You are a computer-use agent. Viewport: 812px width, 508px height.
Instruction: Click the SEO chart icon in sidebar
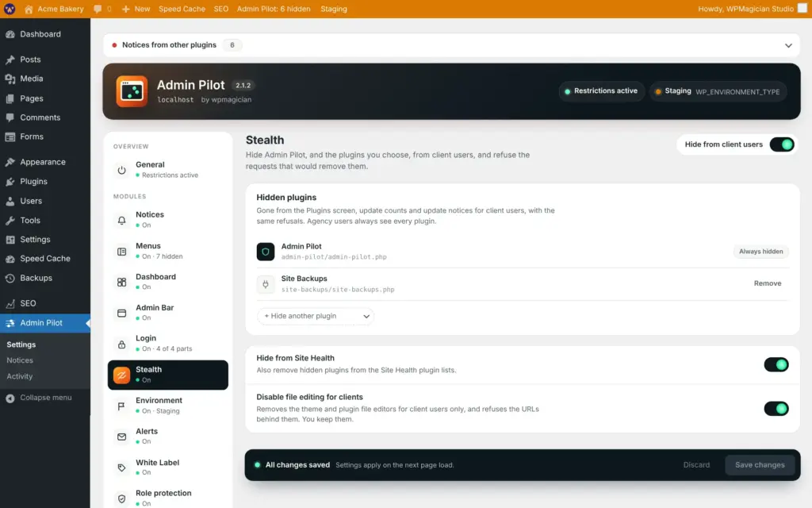pos(10,304)
